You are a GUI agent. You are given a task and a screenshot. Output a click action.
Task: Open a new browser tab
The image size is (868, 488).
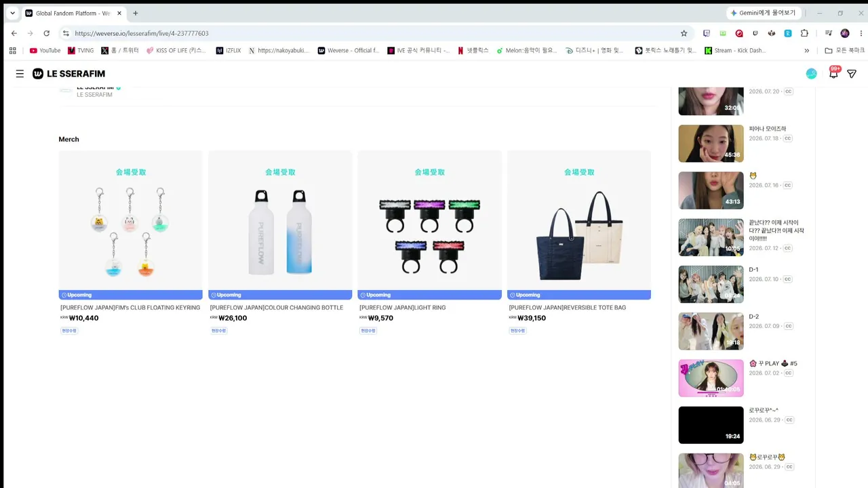[x=135, y=13]
